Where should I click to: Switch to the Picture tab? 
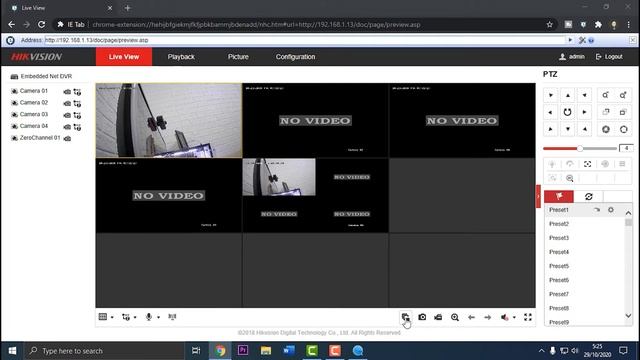point(238,57)
